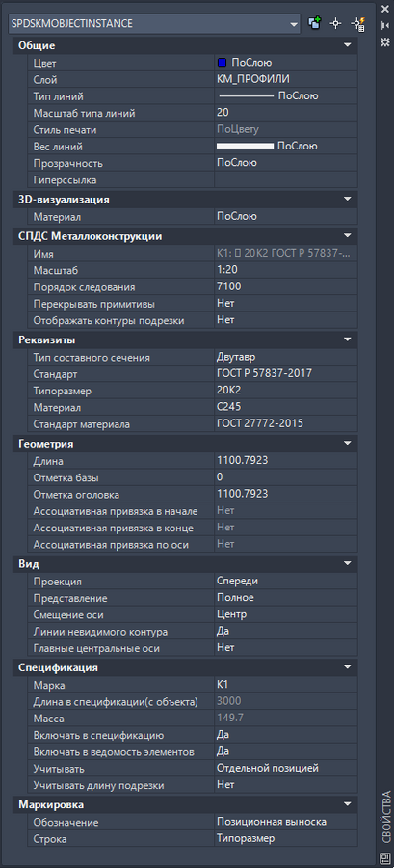Open the SPDSKMOBJECTINSTANCE object type dropdown
Image resolution: width=394 pixels, height=868 pixels.
[x=155, y=24]
